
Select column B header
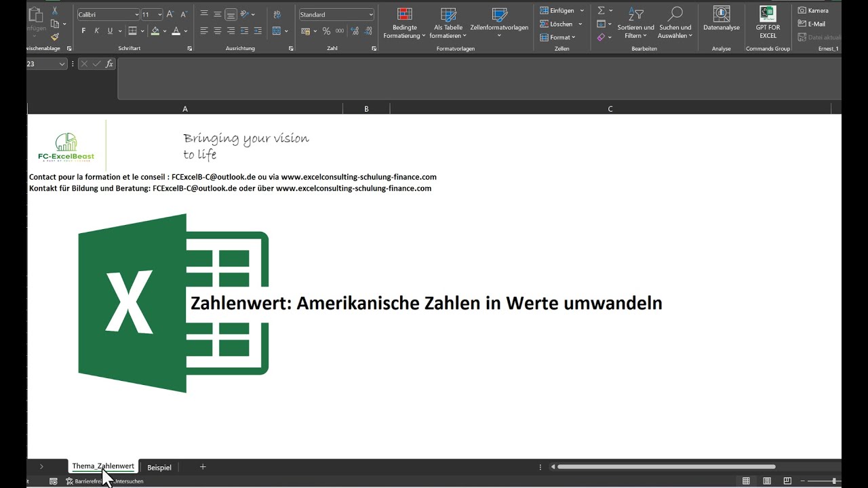(366, 108)
